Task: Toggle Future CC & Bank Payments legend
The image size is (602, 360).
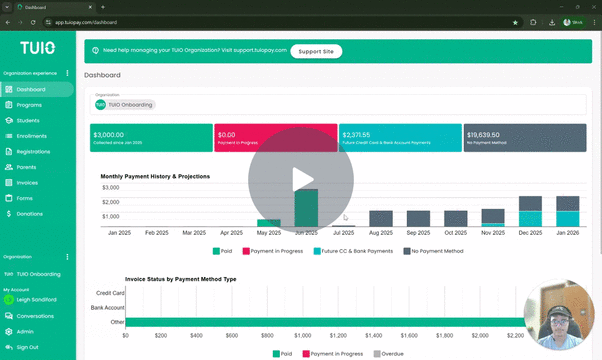Action: coord(353,251)
